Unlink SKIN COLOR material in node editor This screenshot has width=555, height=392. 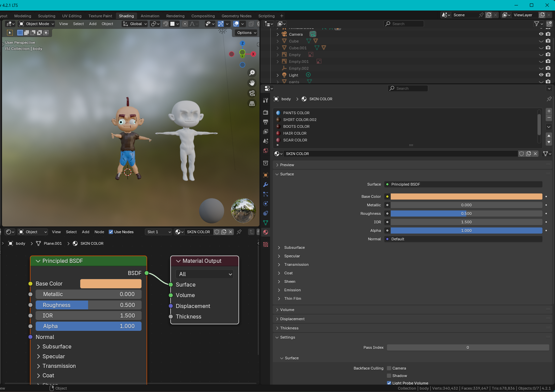[231, 232]
